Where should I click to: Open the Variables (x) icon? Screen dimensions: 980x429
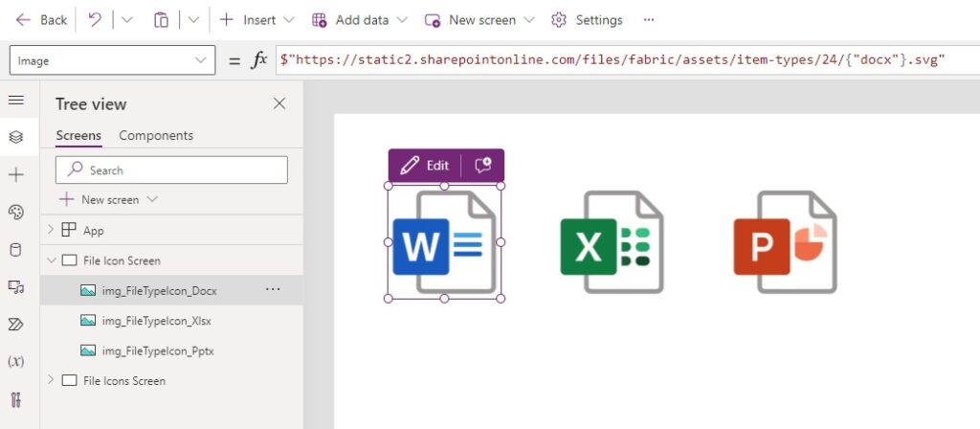coord(16,361)
